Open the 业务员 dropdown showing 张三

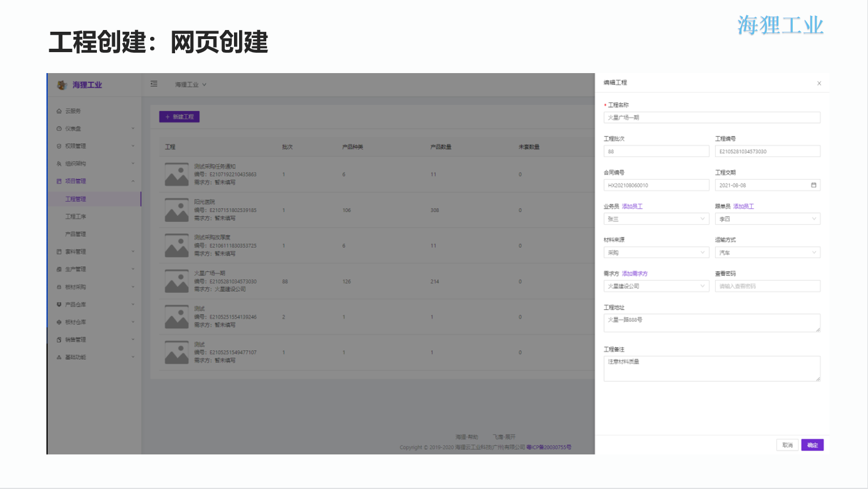tap(656, 219)
